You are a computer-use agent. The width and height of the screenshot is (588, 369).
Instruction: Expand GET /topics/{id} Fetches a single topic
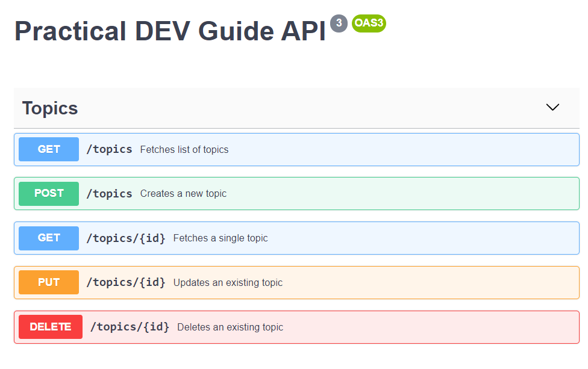tap(296, 238)
